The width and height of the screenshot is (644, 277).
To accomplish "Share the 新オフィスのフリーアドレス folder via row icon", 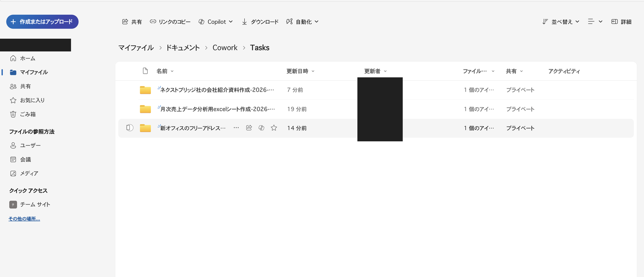I will point(249,128).
